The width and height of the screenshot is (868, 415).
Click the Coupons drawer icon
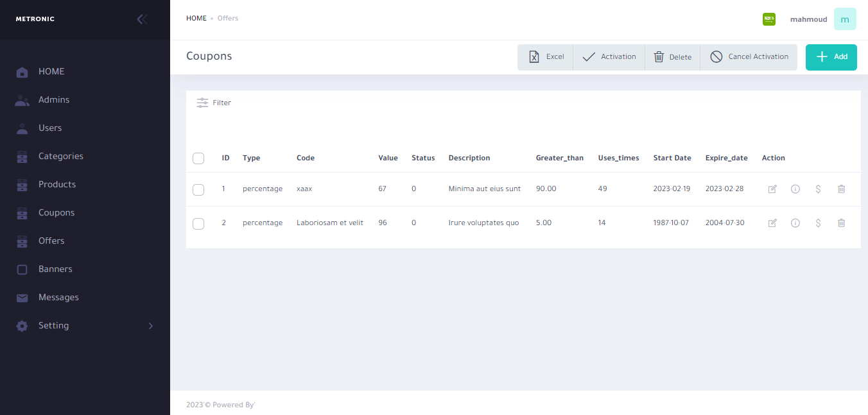(22, 213)
